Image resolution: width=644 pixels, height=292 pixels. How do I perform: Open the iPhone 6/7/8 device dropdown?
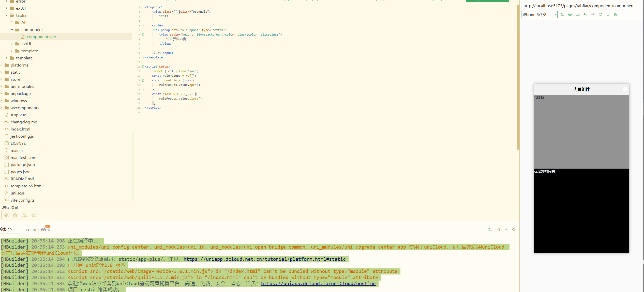tap(539, 14)
